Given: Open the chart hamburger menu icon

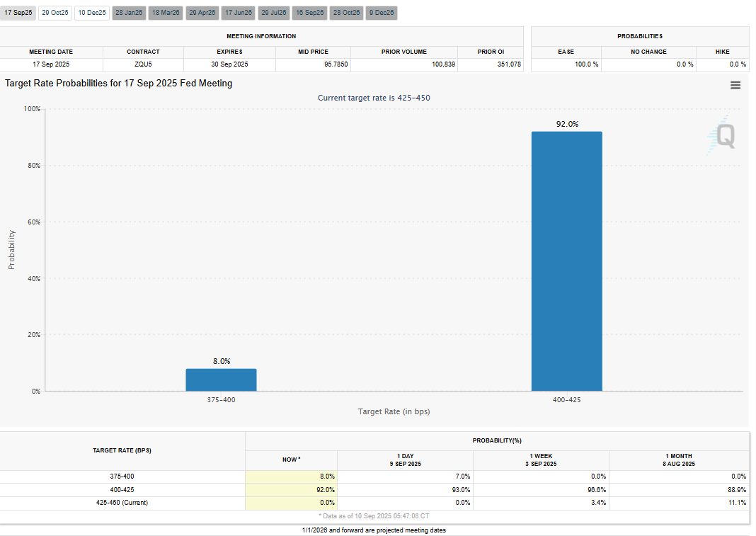Looking at the screenshot, I should (735, 86).
